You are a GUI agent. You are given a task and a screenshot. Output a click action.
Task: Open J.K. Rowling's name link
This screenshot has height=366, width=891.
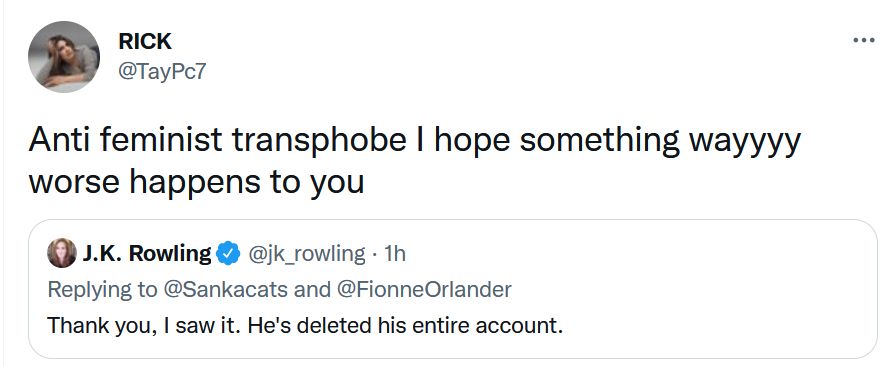147,253
